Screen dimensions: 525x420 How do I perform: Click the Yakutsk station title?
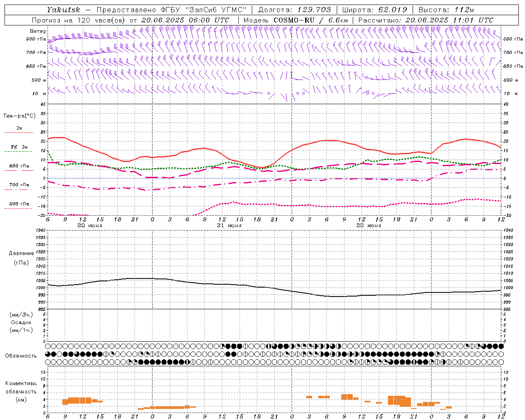click(x=63, y=9)
